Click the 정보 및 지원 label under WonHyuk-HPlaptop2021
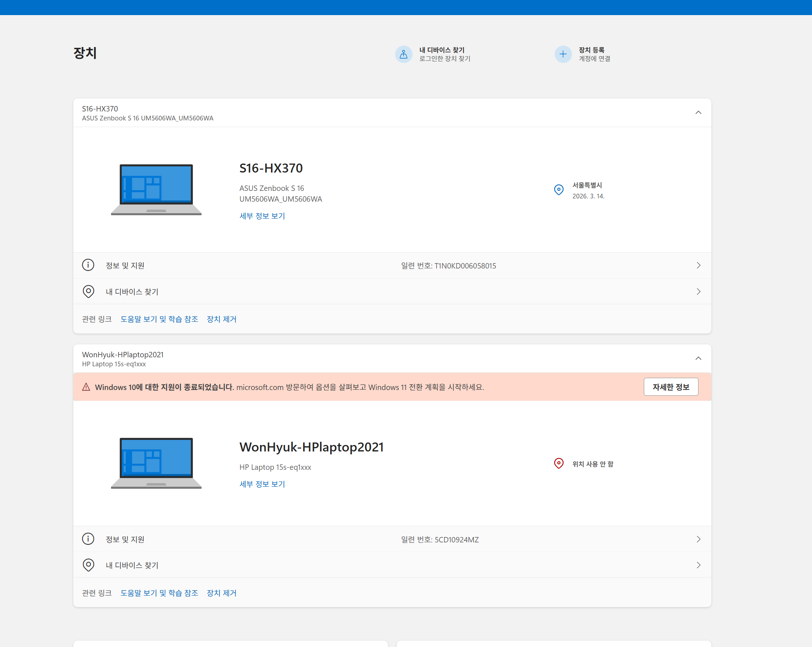The height and width of the screenshot is (647, 812). (125, 540)
